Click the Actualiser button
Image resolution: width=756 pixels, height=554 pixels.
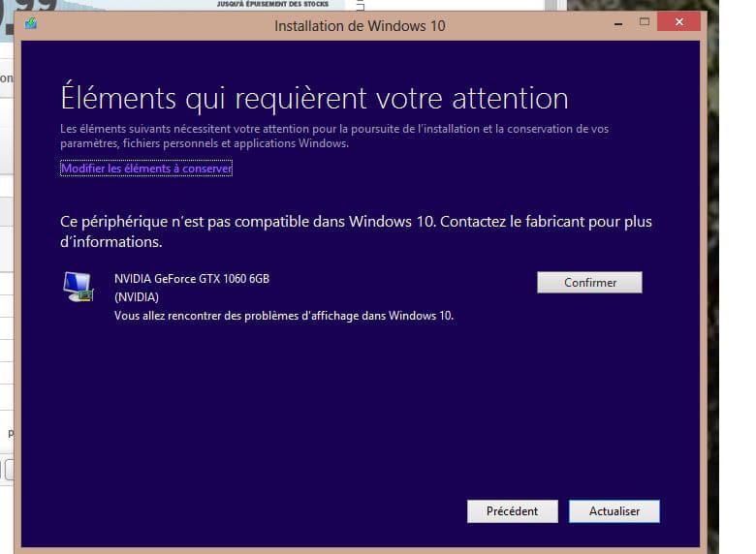(x=614, y=511)
